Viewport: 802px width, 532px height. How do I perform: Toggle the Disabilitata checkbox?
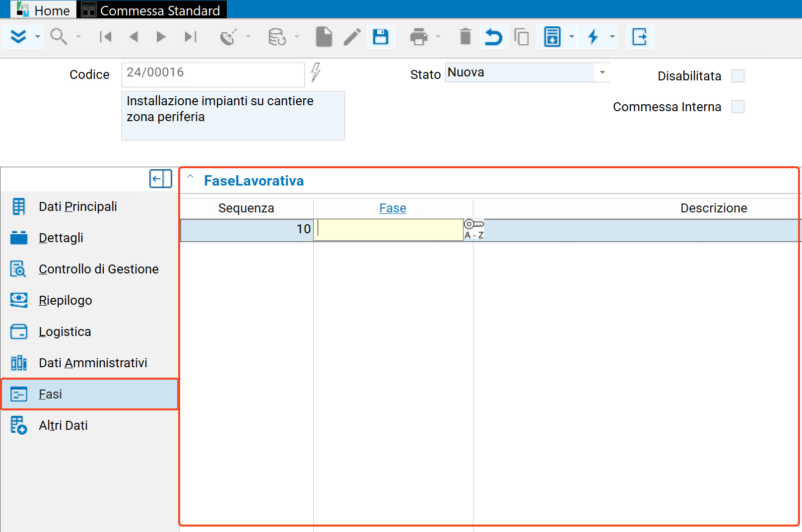(x=738, y=76)
